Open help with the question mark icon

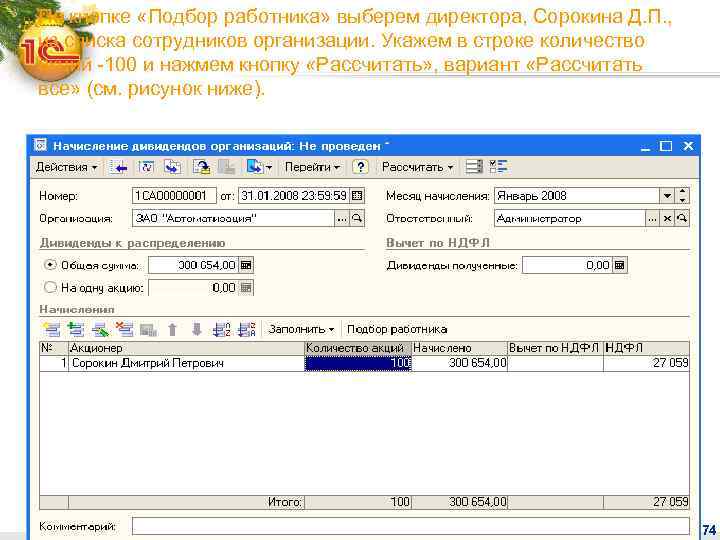pos(360,167)
